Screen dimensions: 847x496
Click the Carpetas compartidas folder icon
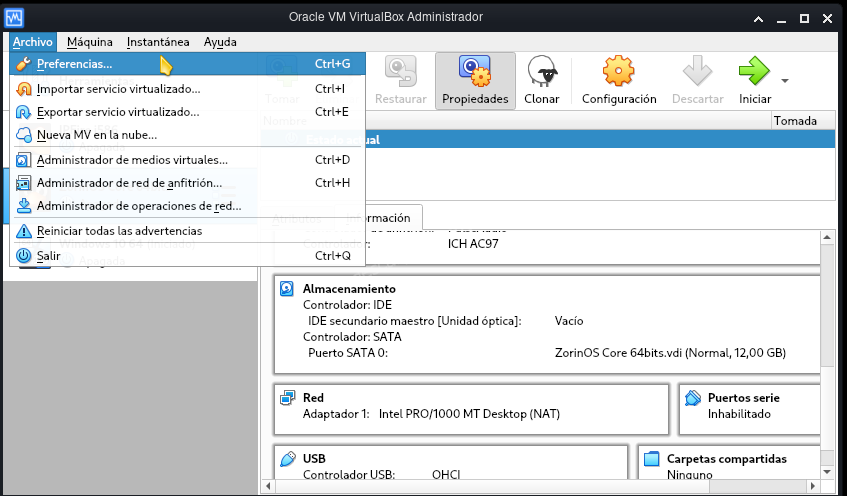pos(652,459)
